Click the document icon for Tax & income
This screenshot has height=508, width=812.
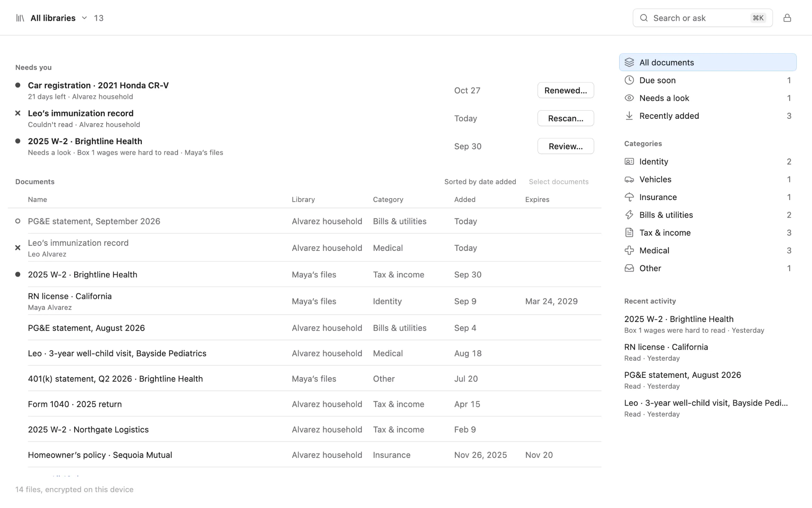(629, 233)
